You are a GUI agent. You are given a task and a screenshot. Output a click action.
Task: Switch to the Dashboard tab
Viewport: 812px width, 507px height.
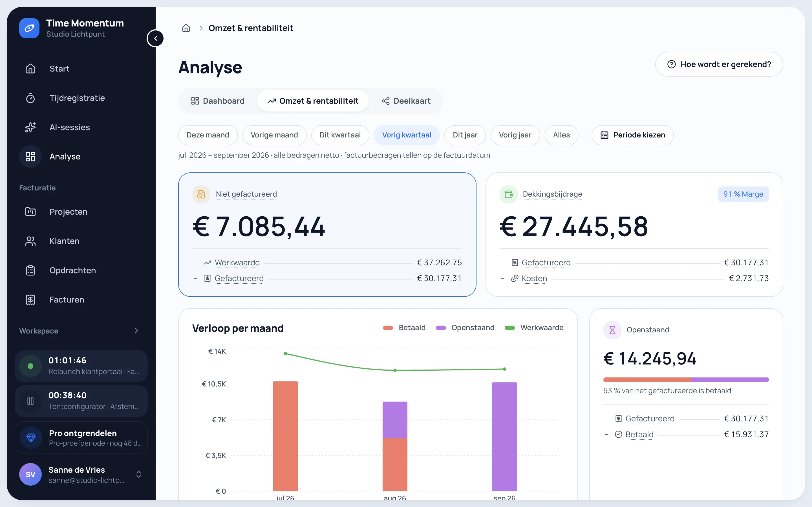217,101
